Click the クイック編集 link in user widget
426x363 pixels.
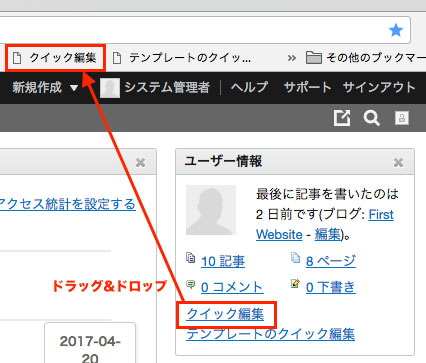(225, 314)
